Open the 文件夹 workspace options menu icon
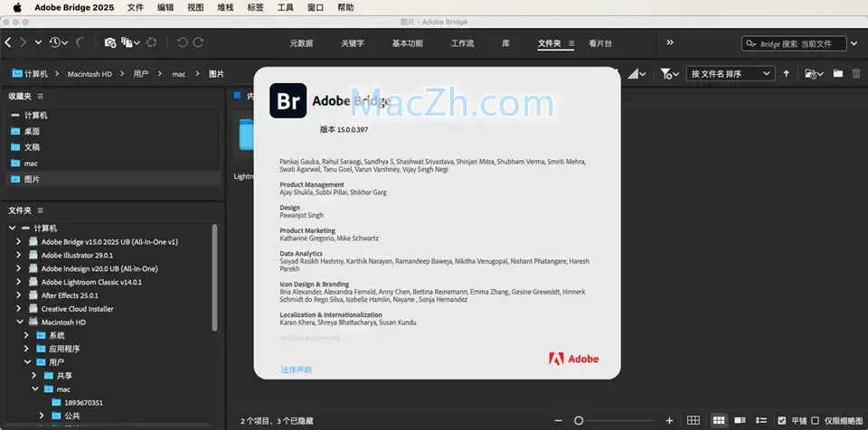This screenshot has height=430, width=868. coord(571,43)
